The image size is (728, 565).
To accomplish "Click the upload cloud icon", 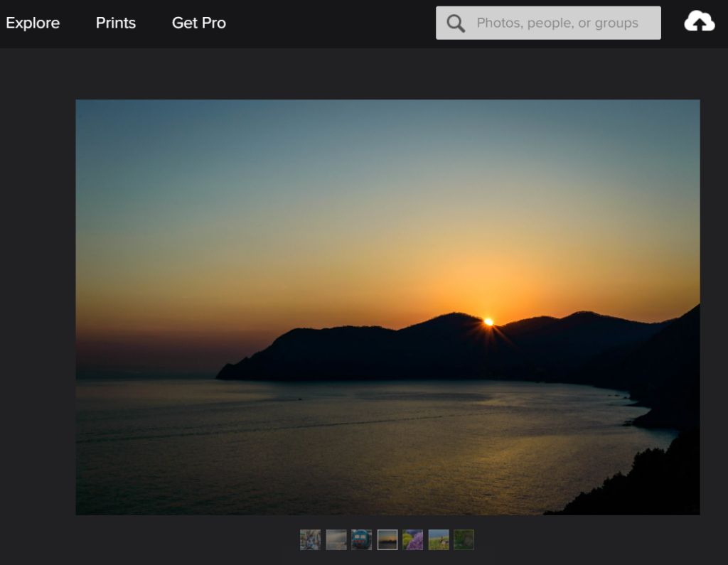I will click(x=699, y=23).
